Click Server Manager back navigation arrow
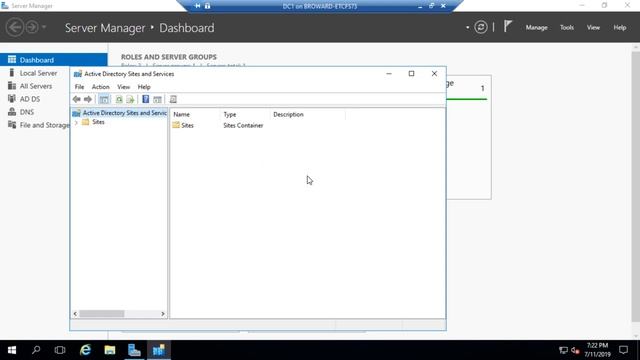 point(15,27)
